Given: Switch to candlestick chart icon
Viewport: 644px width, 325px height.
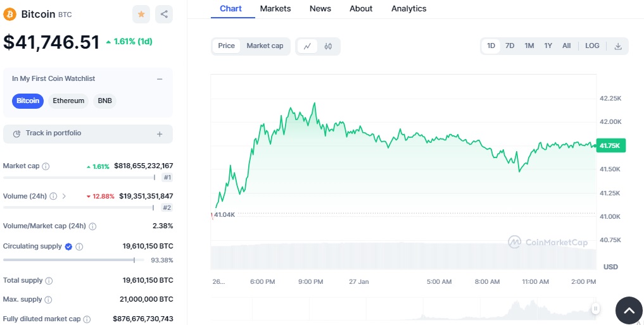Looking at the screenshot, I should tap(328, 46).
